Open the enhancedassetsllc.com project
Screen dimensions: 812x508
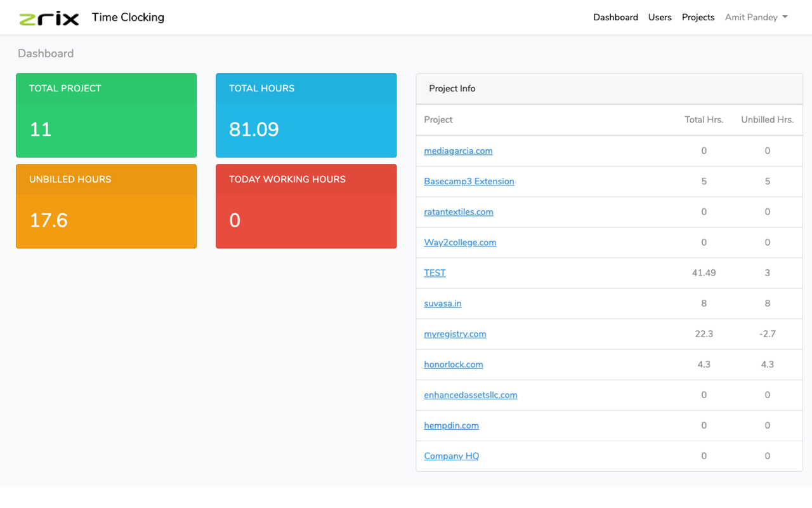(x=471, y=394)
